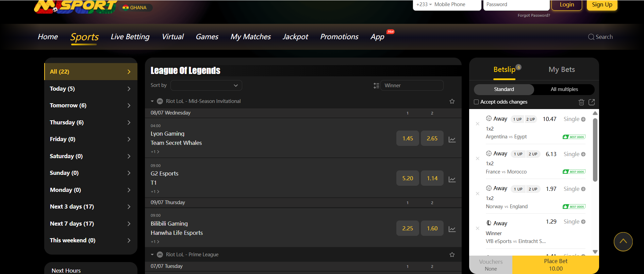Select odds 1.14 for T1

point(432,178)
